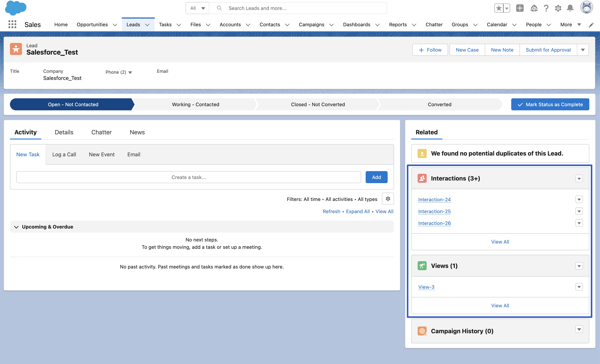
Task: Expand the Leads tab chevron
Action: coord(147,25)
